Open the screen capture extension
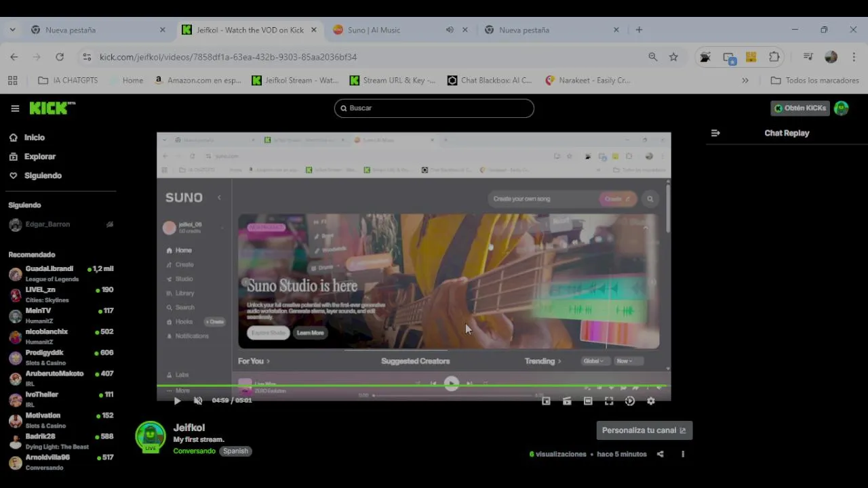 click(729, 58)
